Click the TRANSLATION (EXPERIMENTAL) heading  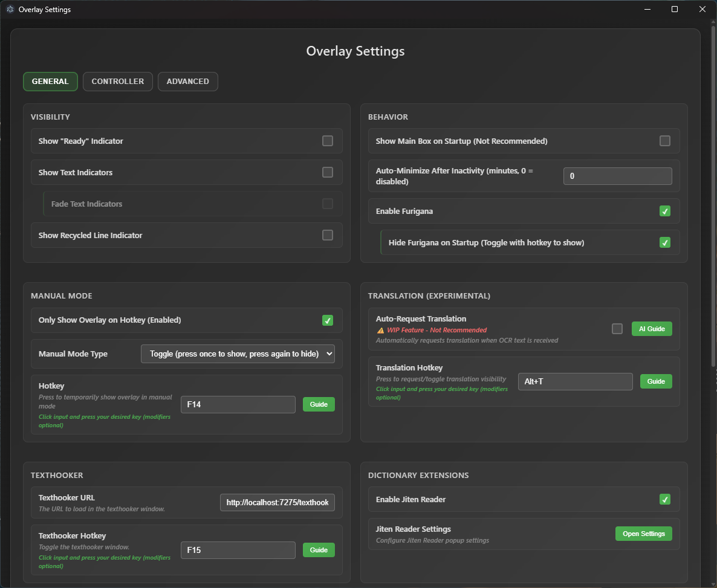pos(429,296)
